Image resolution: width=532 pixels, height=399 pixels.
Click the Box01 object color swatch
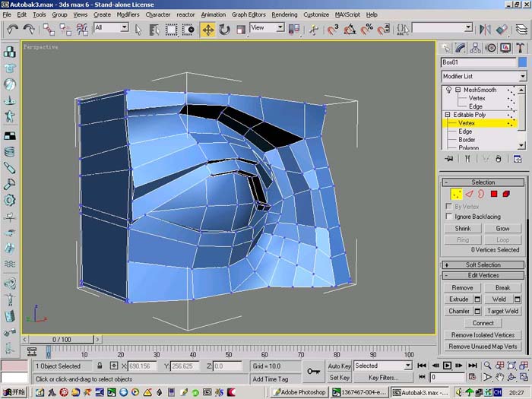tap(523, 62)
